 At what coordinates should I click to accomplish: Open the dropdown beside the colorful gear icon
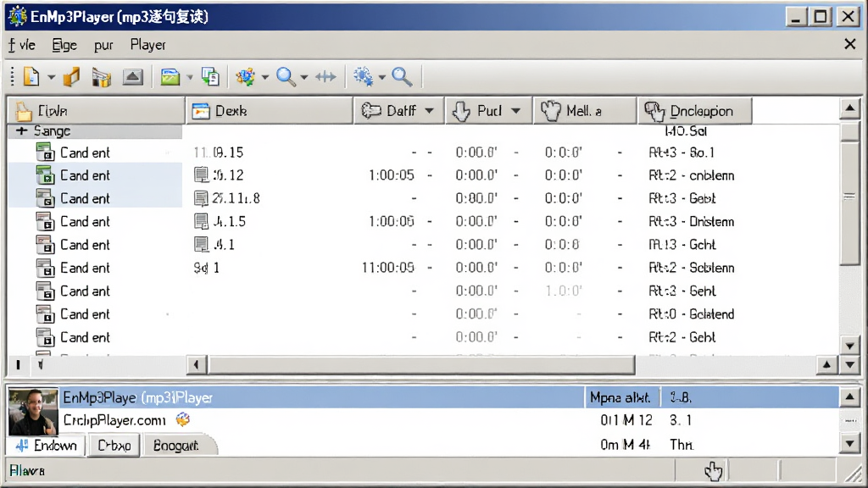(265, 77)
